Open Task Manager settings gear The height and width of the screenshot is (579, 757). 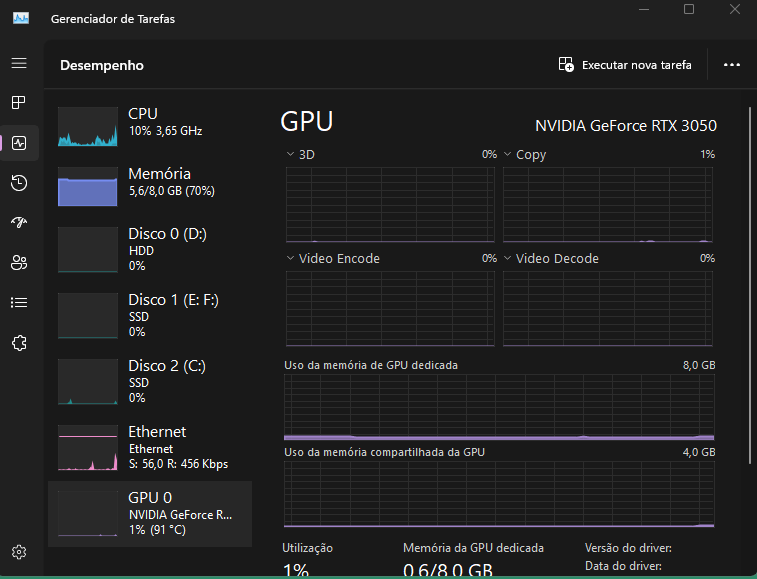(19, 552)
